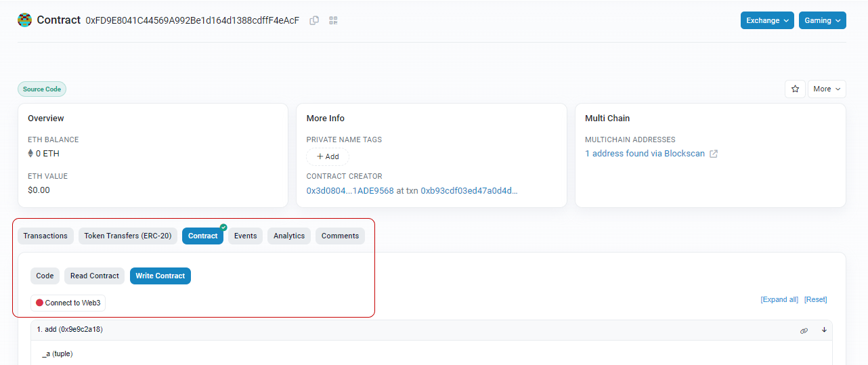Open contract creator address 0x3d0804
The width and height of the screenshot is (868, 365).
pos(349,191)
